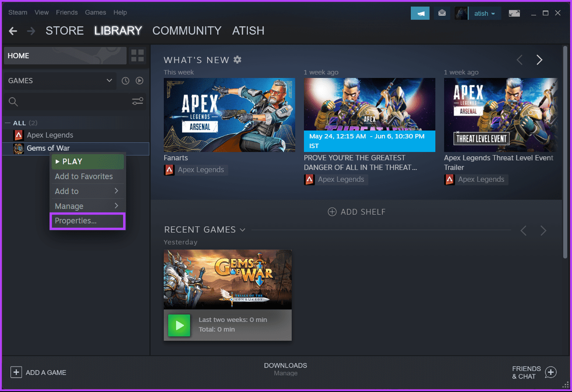Switch to grid collections view icon

pyautogui.click(x=138, y=56)
